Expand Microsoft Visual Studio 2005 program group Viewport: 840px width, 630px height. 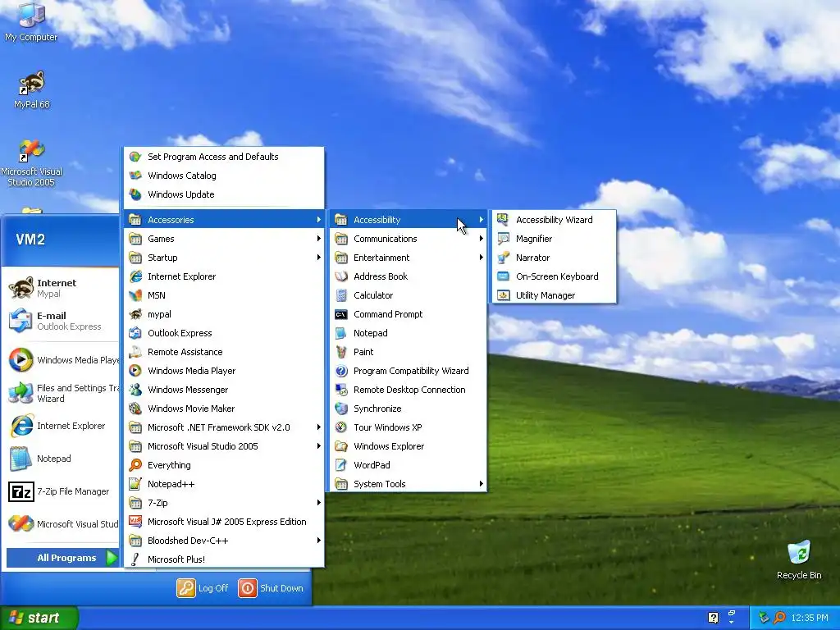pos(224,446)
